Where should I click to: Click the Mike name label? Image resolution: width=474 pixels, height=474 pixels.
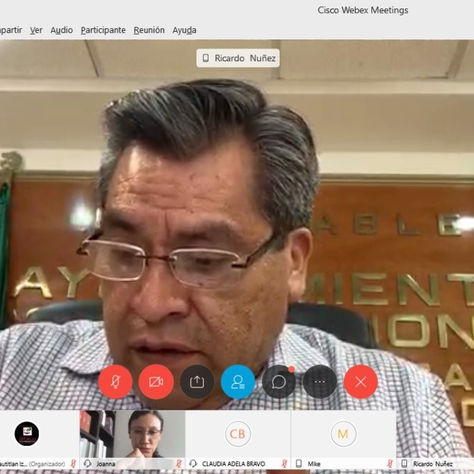coord(314,464)
